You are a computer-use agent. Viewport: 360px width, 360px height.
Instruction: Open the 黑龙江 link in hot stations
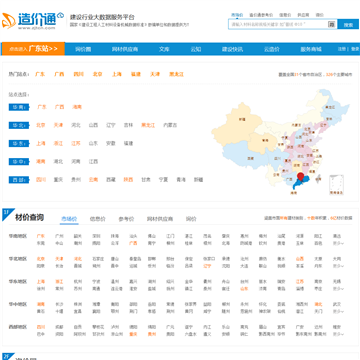click(176, 74)
